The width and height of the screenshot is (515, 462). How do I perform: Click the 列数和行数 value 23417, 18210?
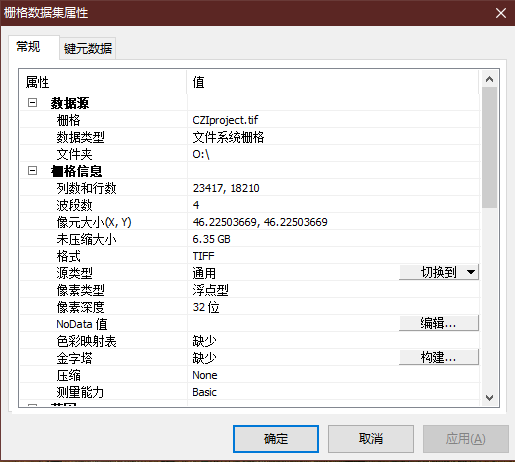click(x=226, y=188)
